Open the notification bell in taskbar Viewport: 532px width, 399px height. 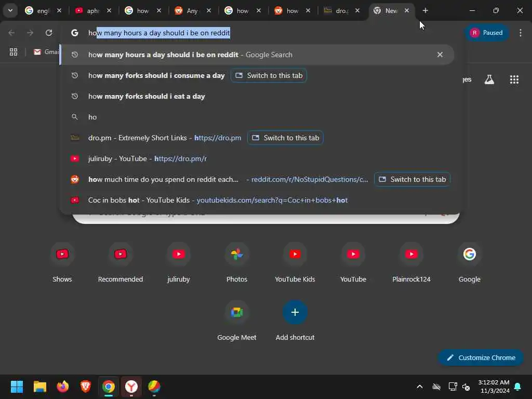coord(518,387)
